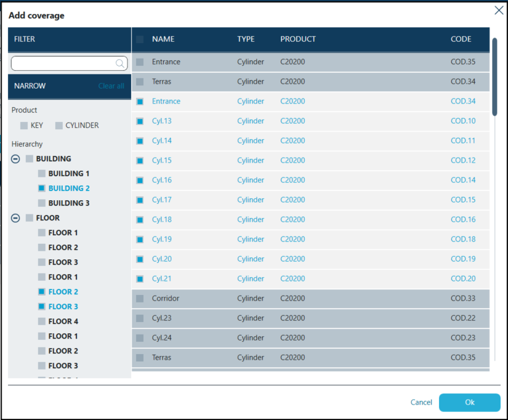Toggle the select-all checkbox in table header
Image resolution: width=508 pixels, height=420 pixels.
(140, 39)
